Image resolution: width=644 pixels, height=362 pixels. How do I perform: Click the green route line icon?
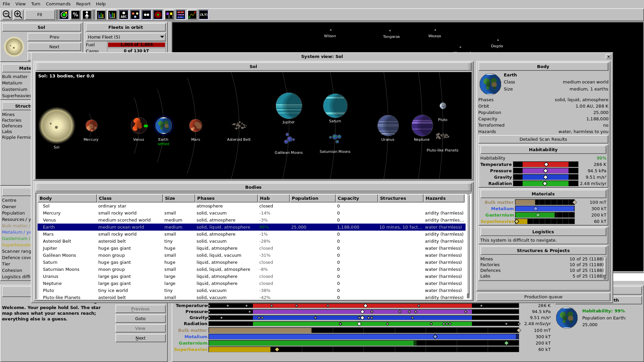[x=192, y=15]
